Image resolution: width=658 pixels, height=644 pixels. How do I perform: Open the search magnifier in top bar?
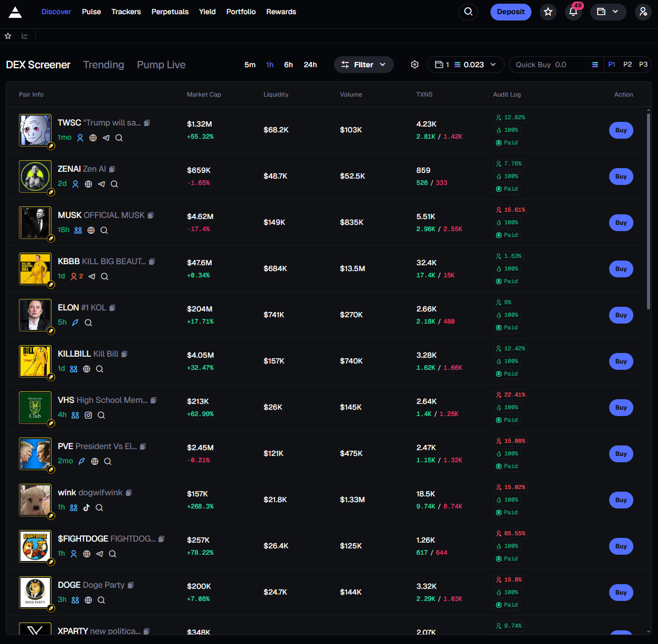point(468,12)
